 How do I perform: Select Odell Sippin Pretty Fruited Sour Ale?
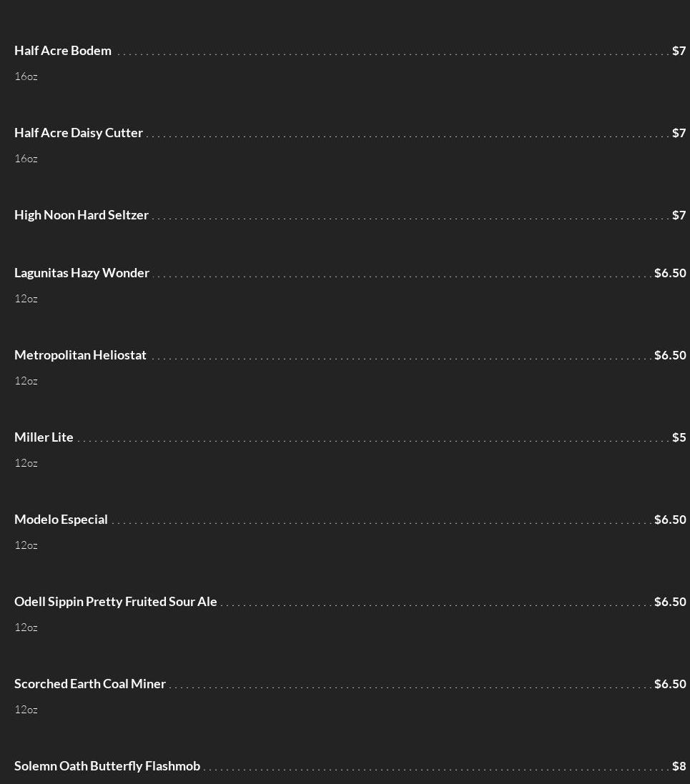pos(115,602)
